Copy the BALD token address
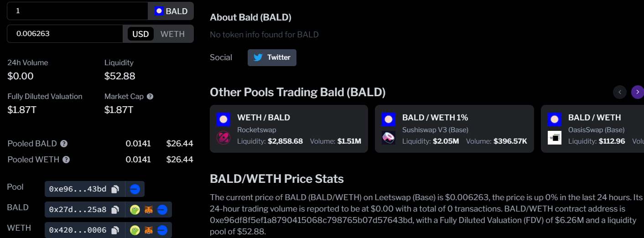 (x=115, y=210)
